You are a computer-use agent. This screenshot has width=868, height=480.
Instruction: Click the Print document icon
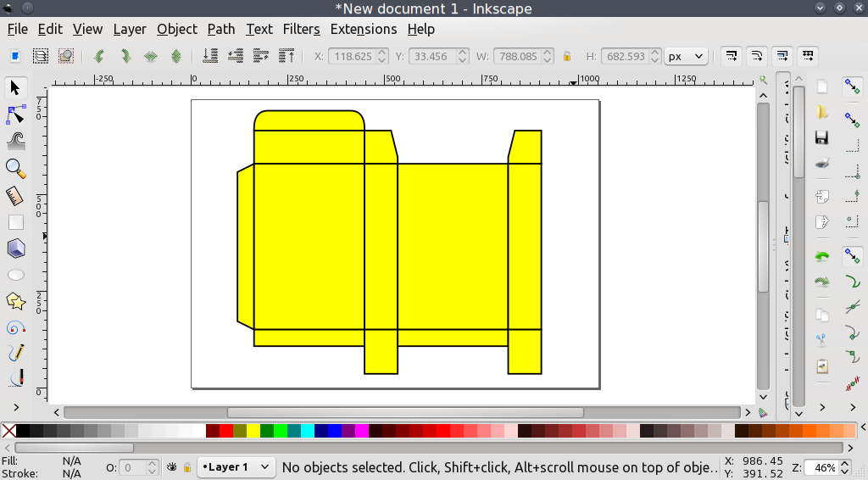[821, 164]
